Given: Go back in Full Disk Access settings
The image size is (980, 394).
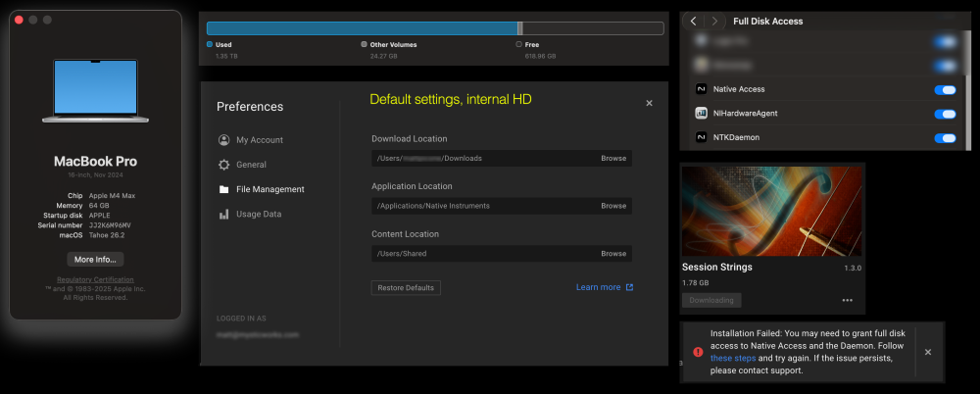Looking at the screenshot, I should click(x=693, y=22).
